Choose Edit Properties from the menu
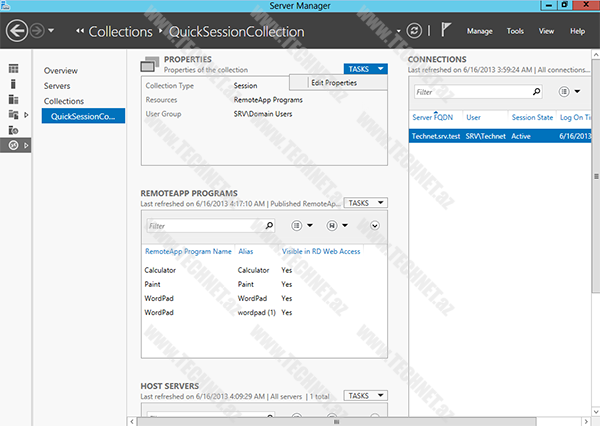This screenshot has height=426, width=600. click(x=333, y=83)
